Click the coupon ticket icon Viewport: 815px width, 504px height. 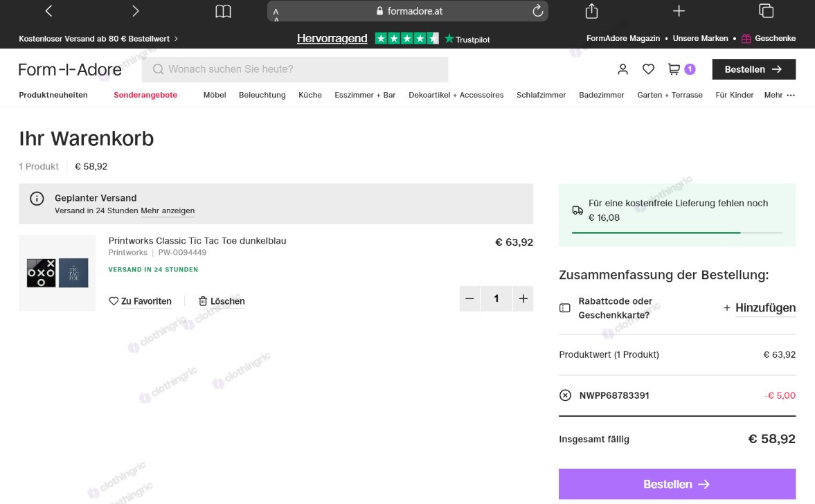point(565,308)
